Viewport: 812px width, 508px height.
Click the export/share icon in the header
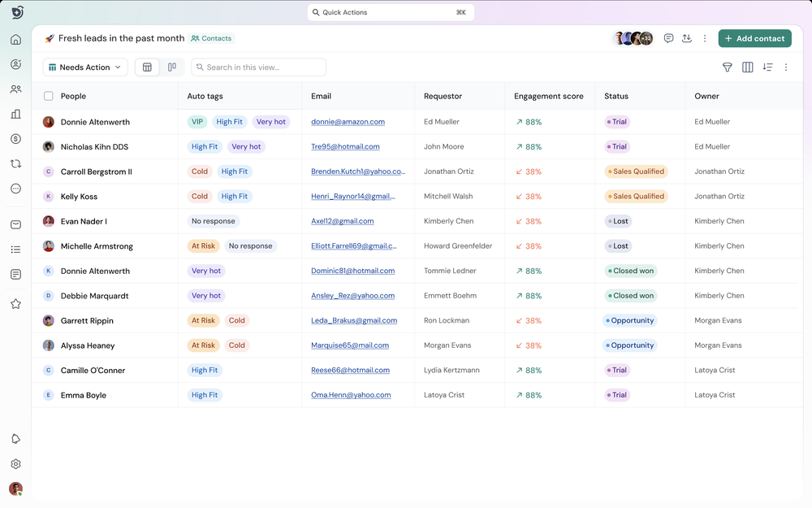(x=687, y=38)
